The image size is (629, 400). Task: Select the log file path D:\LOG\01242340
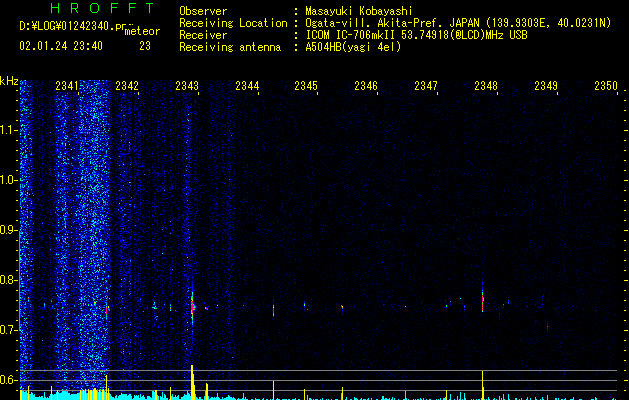point(73,26)
